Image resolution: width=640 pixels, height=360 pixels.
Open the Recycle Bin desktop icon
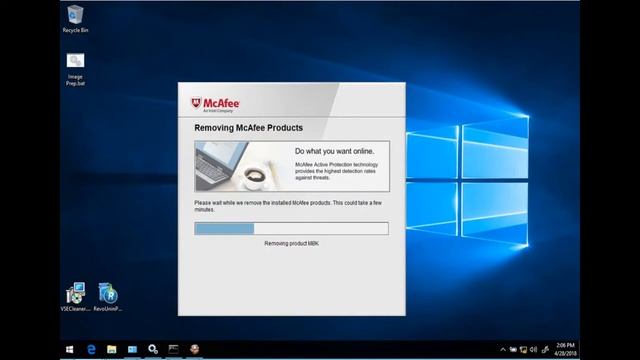pos(75,19)
